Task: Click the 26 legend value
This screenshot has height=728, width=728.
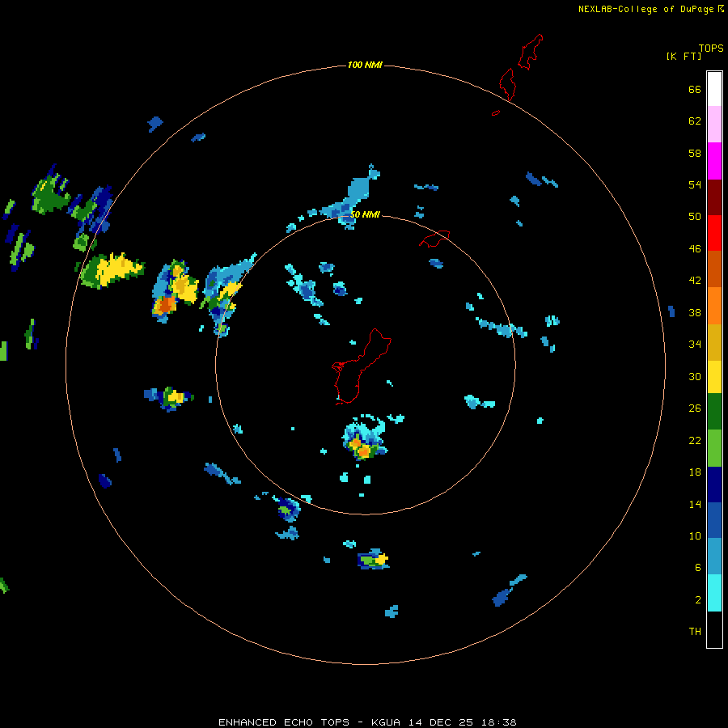Action: 695,408
